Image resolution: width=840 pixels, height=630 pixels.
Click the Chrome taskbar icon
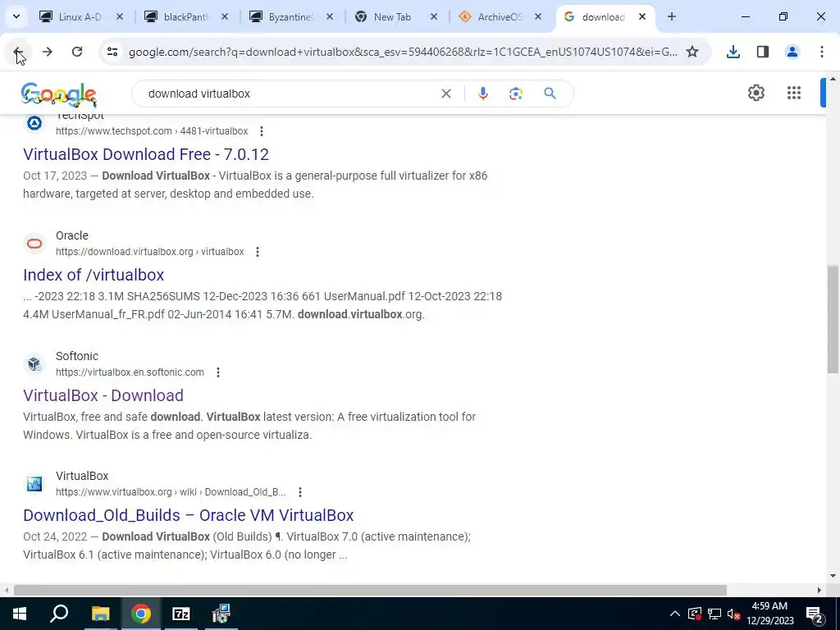click(x=141, y=614)
